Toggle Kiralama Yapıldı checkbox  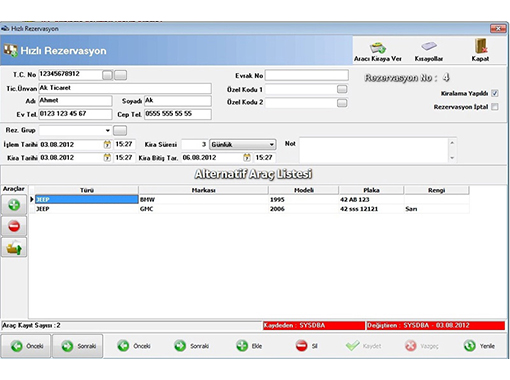(x=495, y=93)
